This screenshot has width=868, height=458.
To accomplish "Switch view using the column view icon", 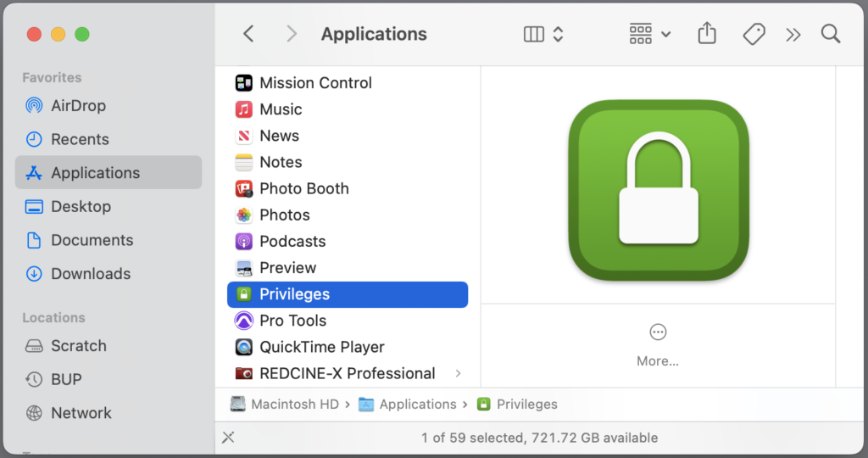I will tap(534, 34).
